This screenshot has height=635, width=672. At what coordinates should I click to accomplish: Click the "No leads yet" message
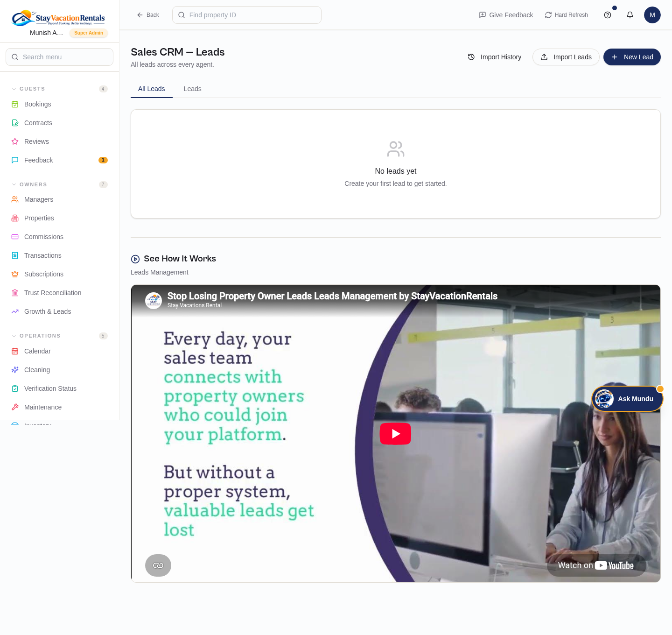tap(396, 171)
